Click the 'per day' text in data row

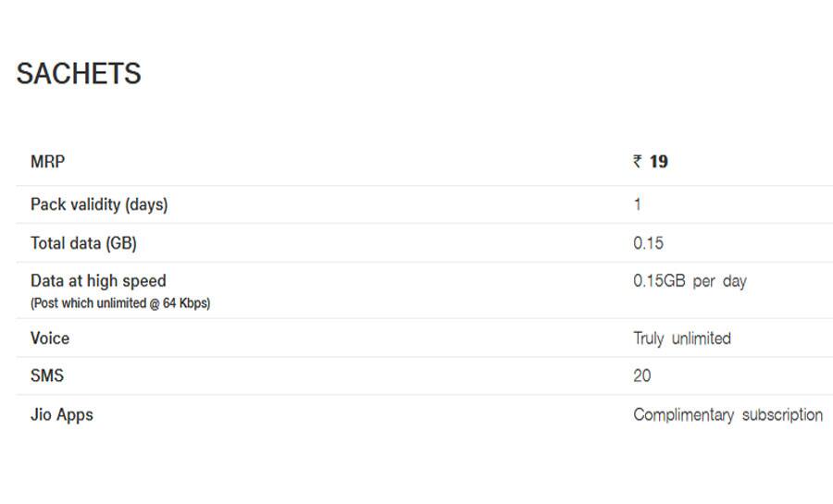[720, 281]
